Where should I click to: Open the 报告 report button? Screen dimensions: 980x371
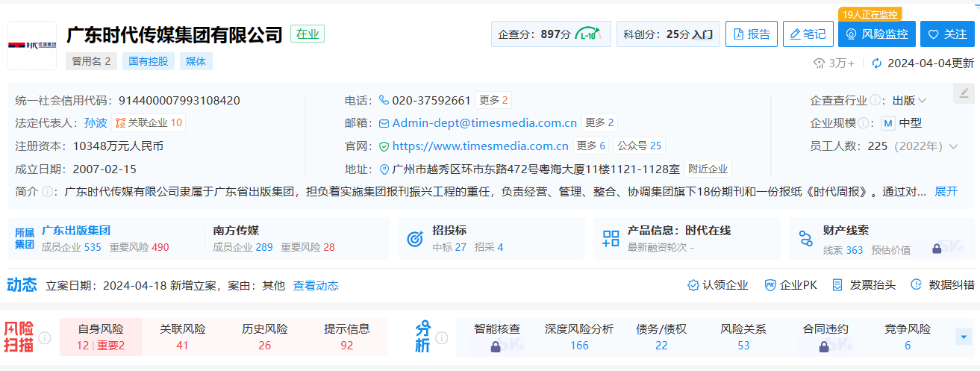coord(752,34)
